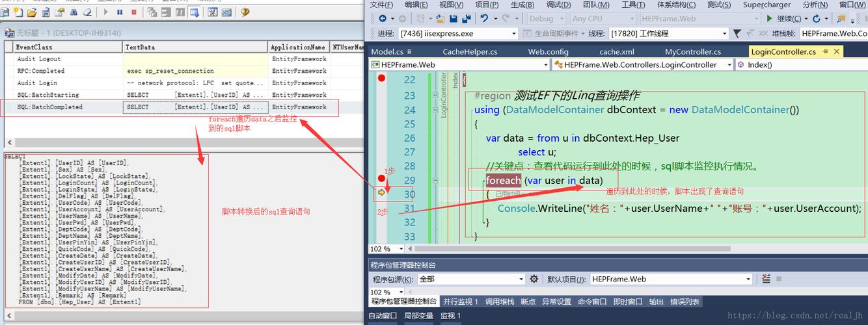Click ApplicationName column header in Profiler
The width and height of the screenshot is (868, 325).
coord(299,47)
